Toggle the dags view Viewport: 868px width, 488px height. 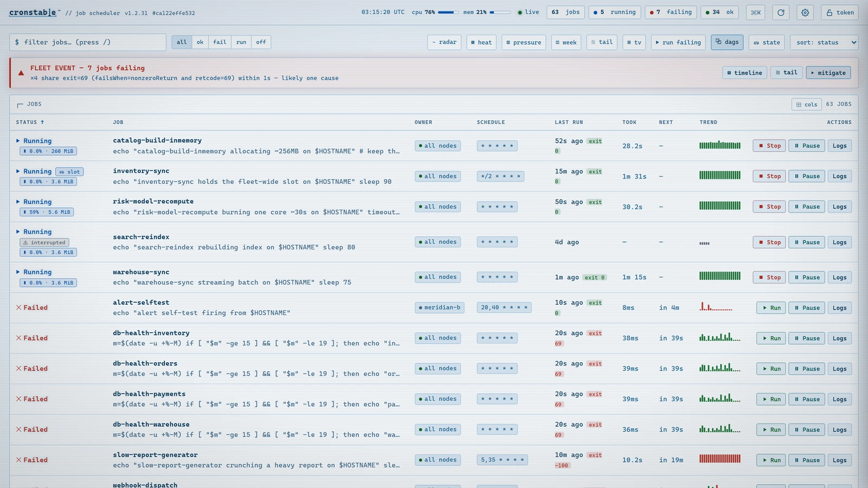(727, 42)
